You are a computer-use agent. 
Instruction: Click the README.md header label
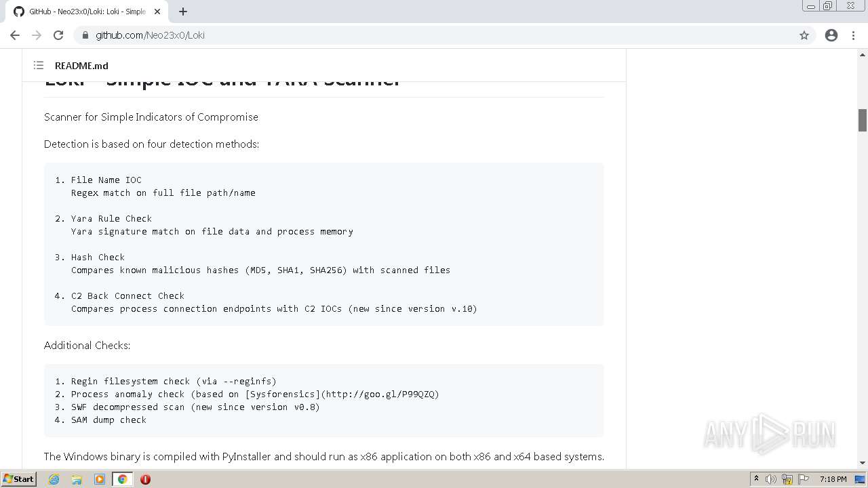click(81, 66)
